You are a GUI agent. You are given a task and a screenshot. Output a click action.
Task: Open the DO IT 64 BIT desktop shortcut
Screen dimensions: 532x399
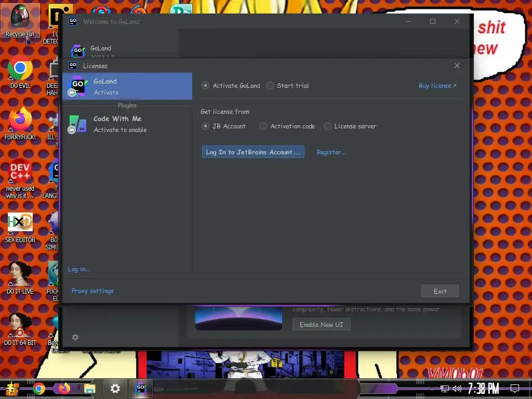click(x=20, y=330)
